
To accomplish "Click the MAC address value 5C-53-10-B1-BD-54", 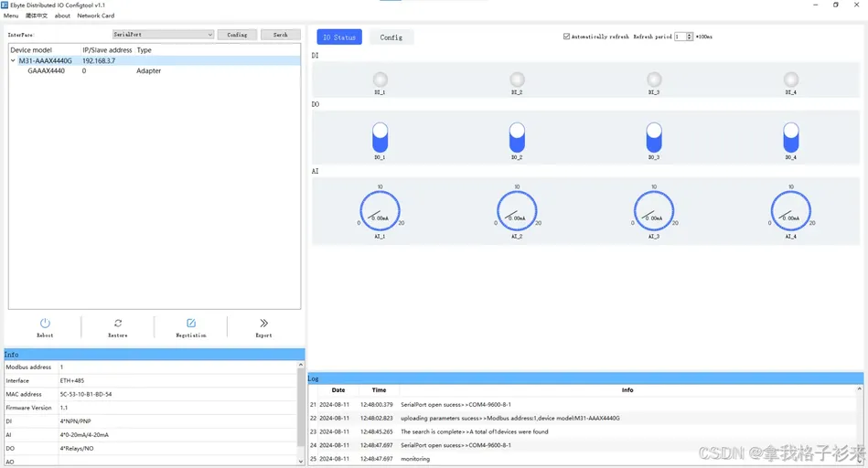I will [86, 395].
